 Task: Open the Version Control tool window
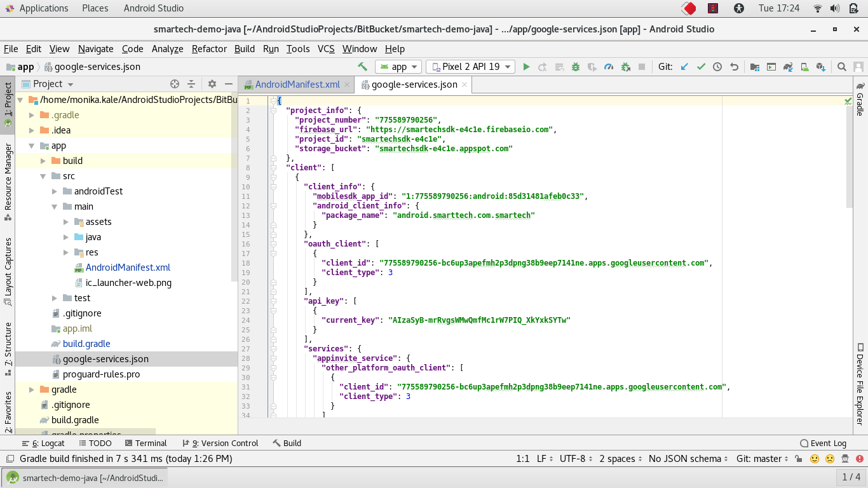tap(220, 443)
